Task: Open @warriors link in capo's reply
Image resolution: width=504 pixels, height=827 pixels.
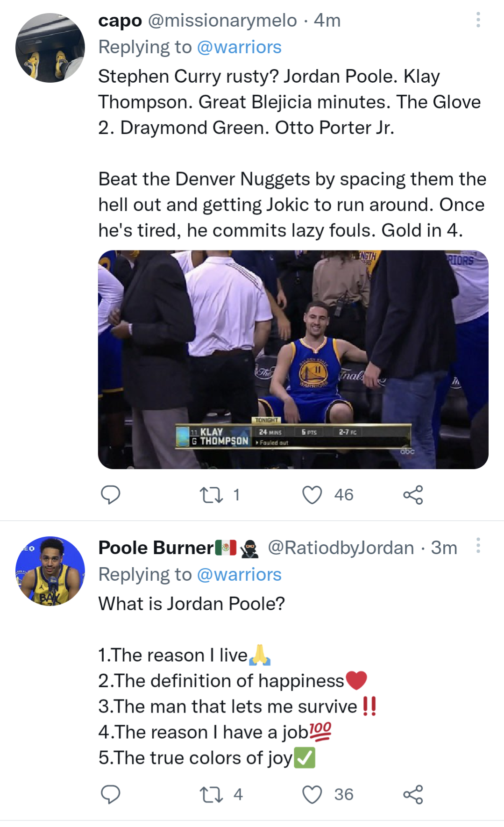Action: pos(239,47)
